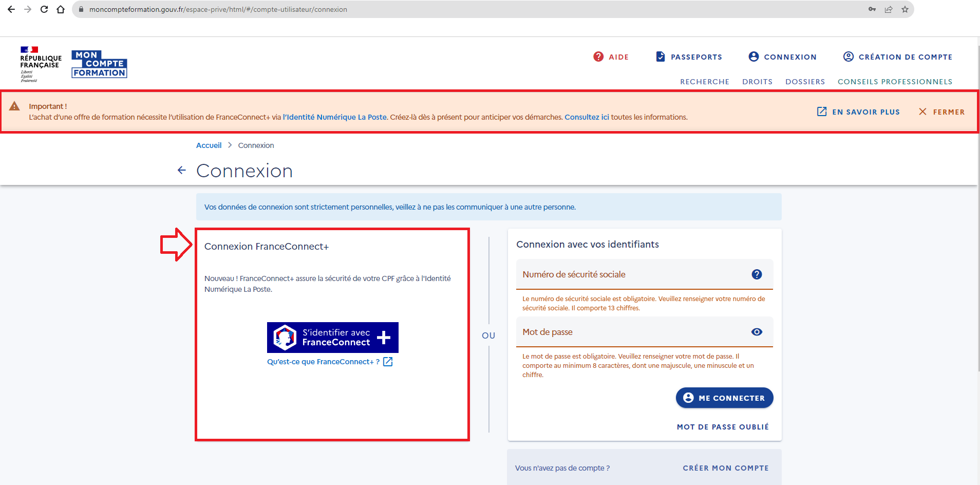
Task: Click the ME CONNECTER button
Action: pos(724,398)
